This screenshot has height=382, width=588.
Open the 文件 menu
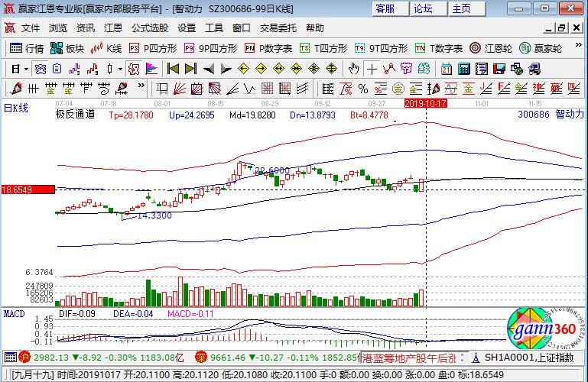30,28
